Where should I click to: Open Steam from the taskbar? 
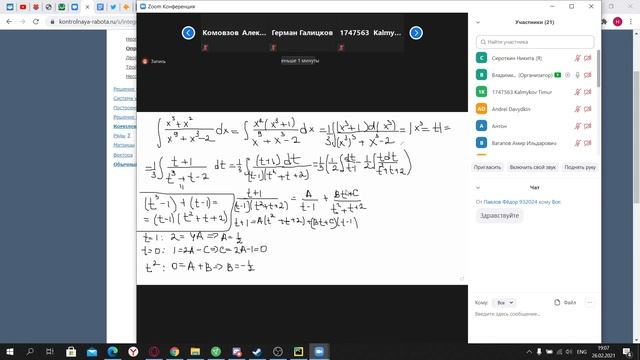(x=257, y=351)
